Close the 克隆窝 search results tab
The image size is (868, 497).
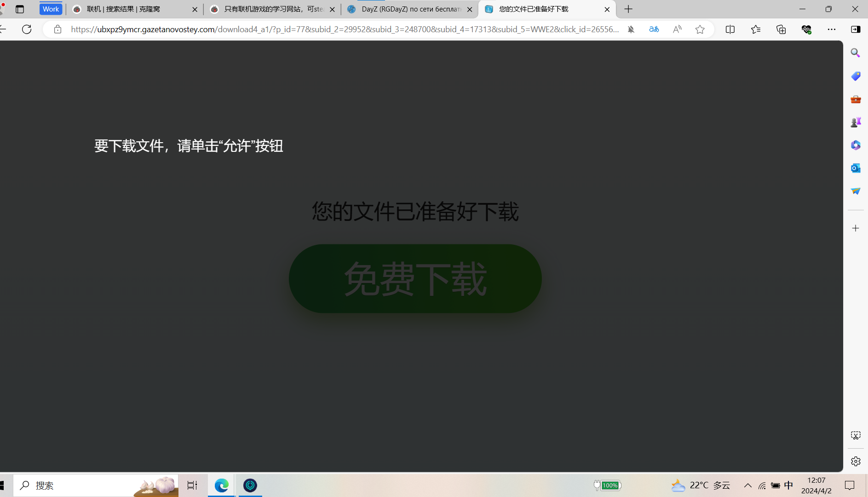pos(195,9)
